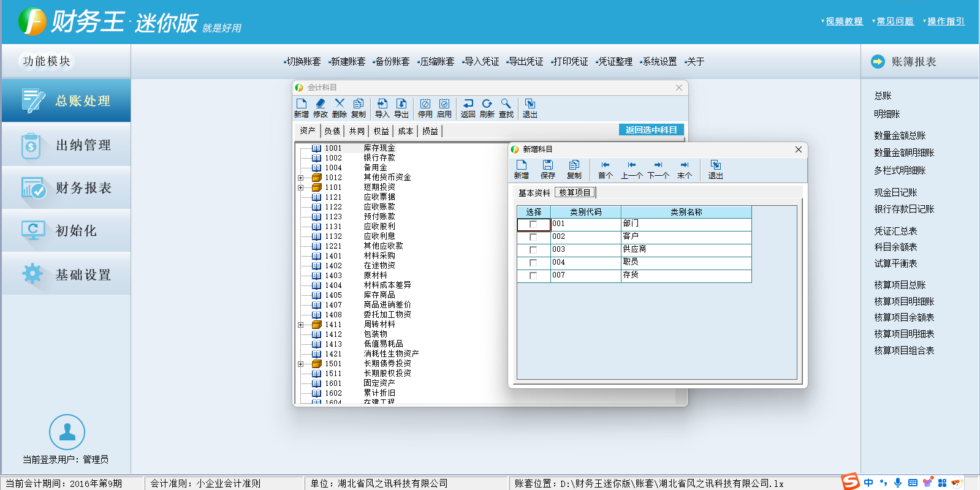
Task: Click the 类别名称 column header
Action: [x=686, y=212]
